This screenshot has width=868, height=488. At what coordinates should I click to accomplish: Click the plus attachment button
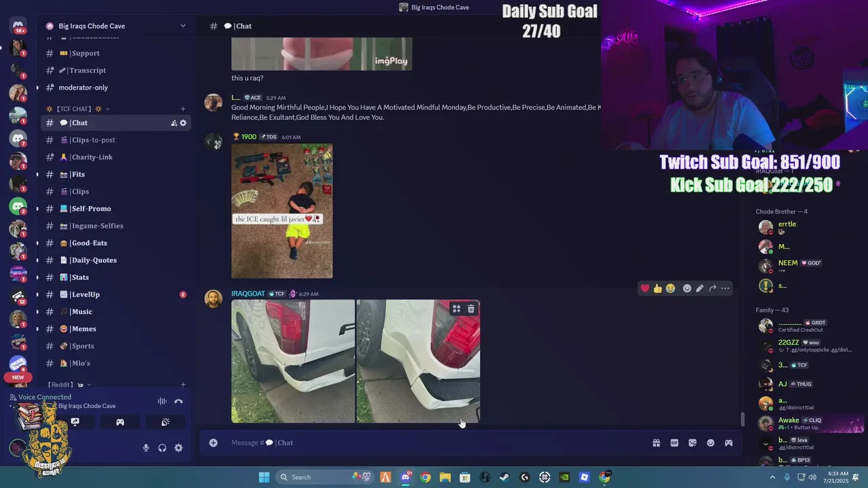point(213,443)
